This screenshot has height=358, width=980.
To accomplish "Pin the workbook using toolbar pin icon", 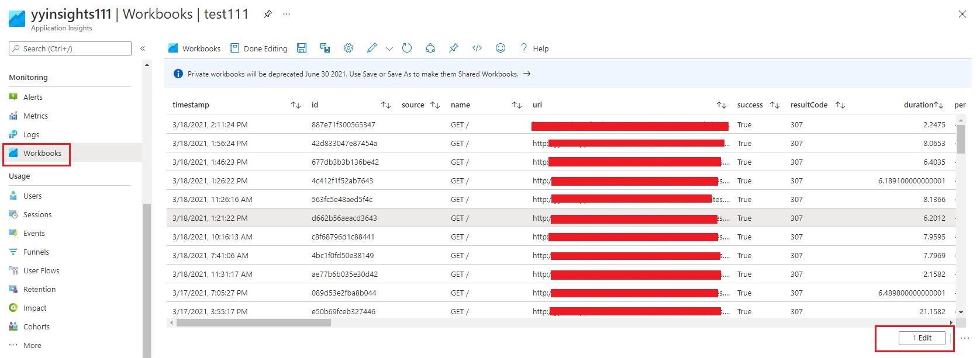I will pos(454,48).
